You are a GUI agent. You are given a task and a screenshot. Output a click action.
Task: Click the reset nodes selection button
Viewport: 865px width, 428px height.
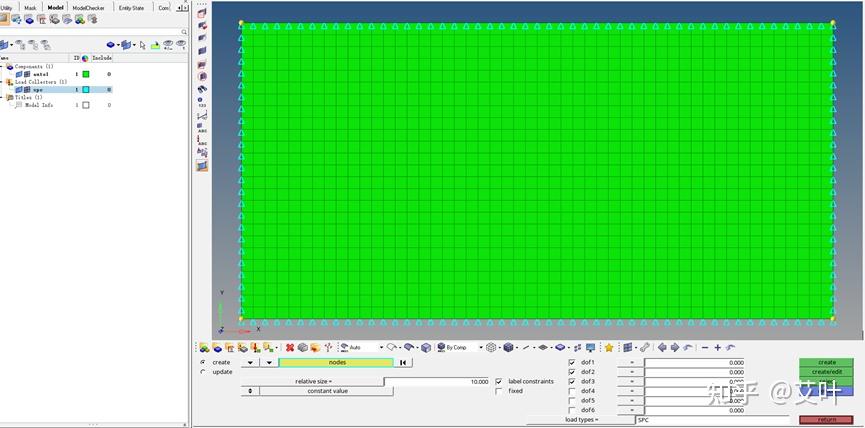pos(403,362)
